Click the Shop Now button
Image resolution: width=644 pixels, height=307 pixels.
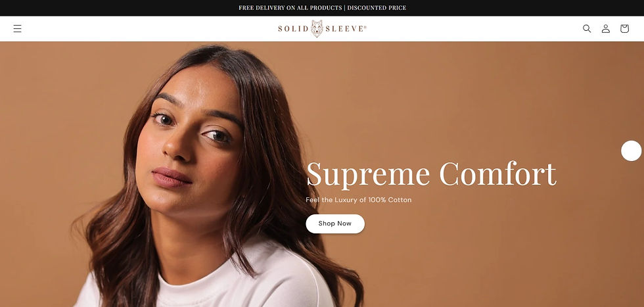335,224
